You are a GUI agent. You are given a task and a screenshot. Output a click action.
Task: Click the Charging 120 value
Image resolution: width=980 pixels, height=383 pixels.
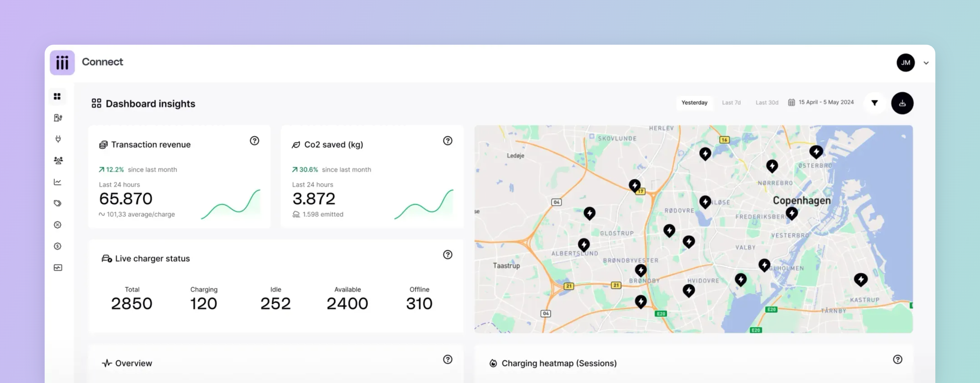204,304
